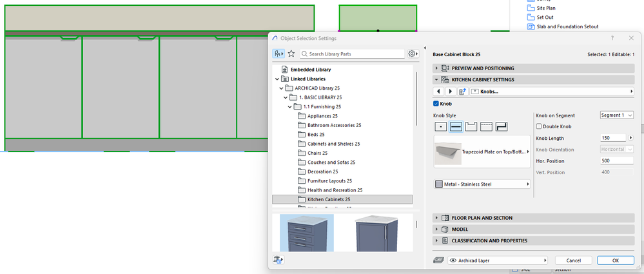Select the single door cabinet thumbnail
Image resolution: width=644 pixels, height=274 pixels.
click(x=377, y=233)
